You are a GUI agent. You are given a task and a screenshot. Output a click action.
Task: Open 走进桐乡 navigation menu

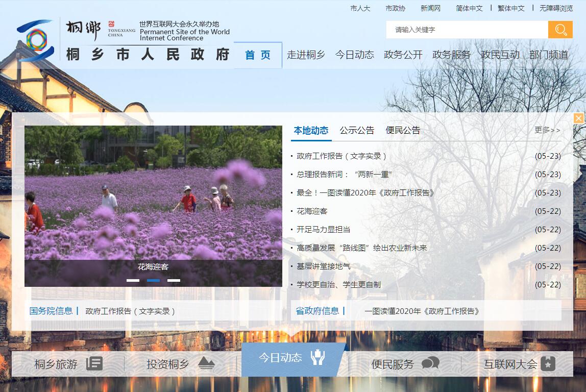coord(306,55)
